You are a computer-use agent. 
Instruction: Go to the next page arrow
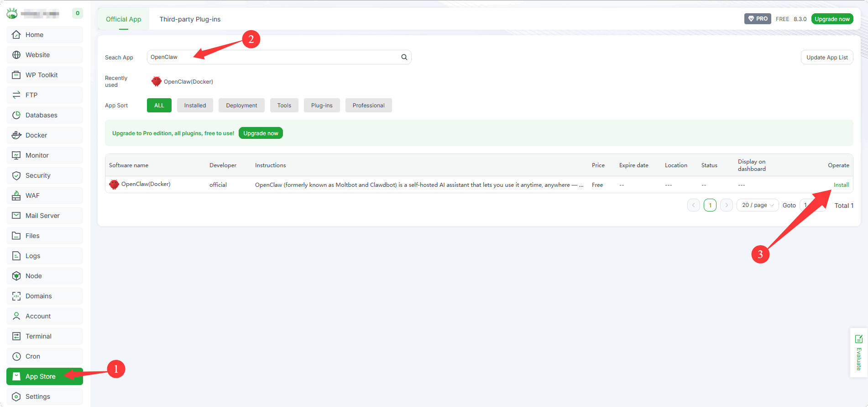point(727,205)
